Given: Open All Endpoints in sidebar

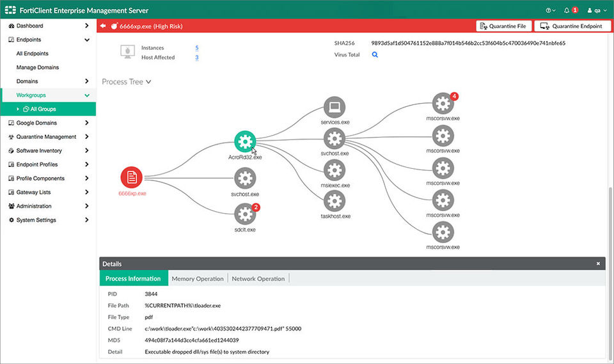Looking at the screenshot, I should [x=33, y=54].
